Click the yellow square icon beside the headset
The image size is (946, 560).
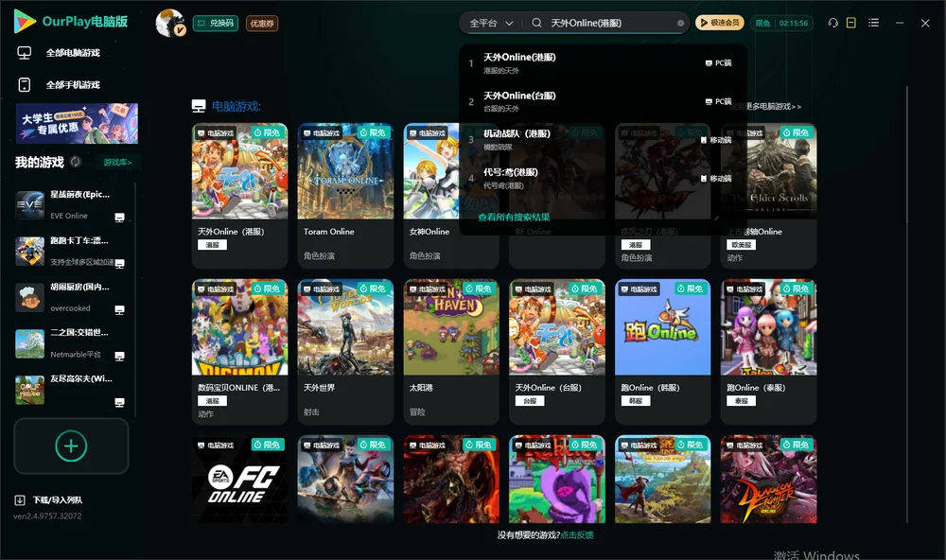click(851, 23)
